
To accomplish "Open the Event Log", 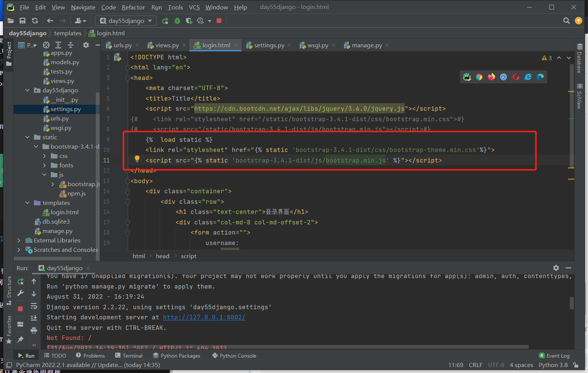I will coord(554,356).
